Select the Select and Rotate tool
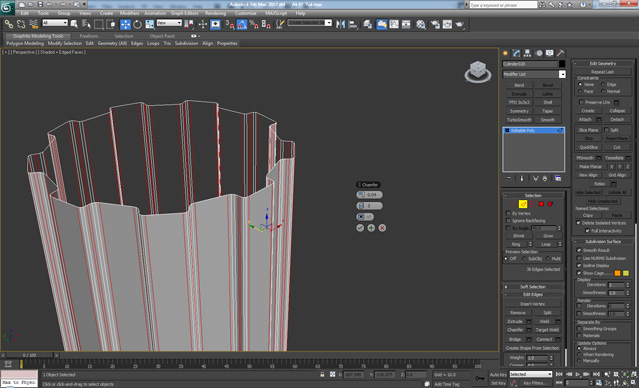Viewport: 639px width, 388px height. 137,24
